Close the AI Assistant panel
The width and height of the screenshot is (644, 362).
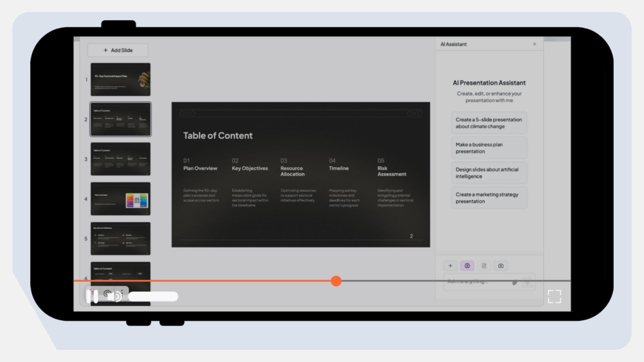(x=535, y=44)
